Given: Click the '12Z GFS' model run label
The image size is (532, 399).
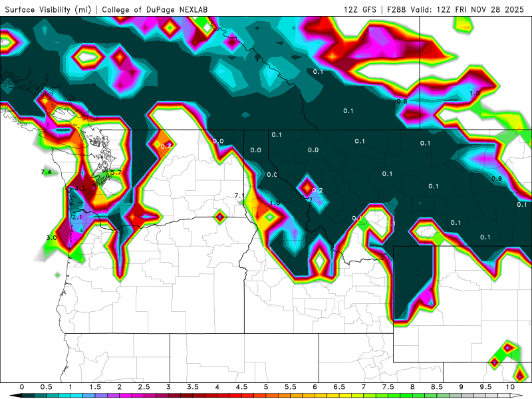Looking at the screenshot, I should coord(360,9).
